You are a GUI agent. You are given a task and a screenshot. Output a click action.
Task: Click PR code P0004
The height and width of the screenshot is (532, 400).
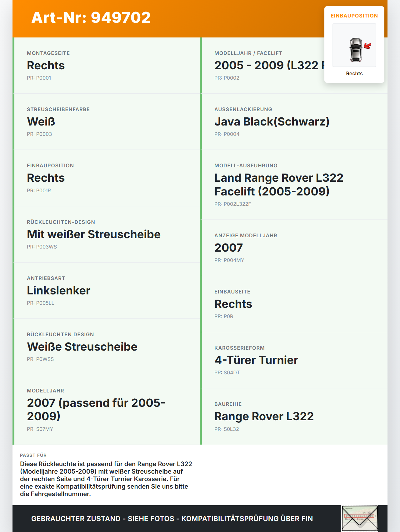[x=227, y=134]
